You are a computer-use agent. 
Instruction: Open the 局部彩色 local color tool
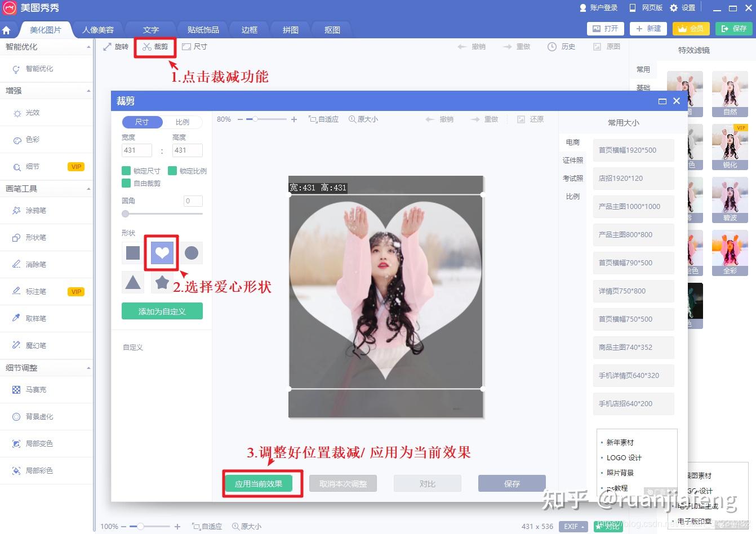point(46,471)
